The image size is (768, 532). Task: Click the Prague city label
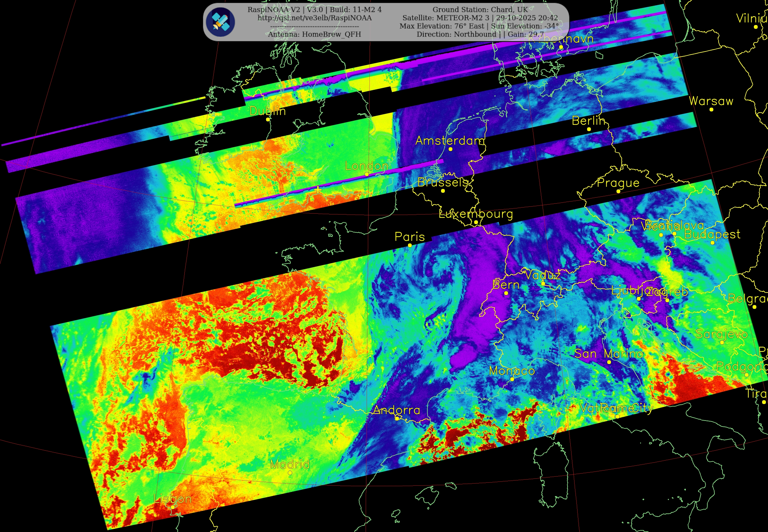618,183
